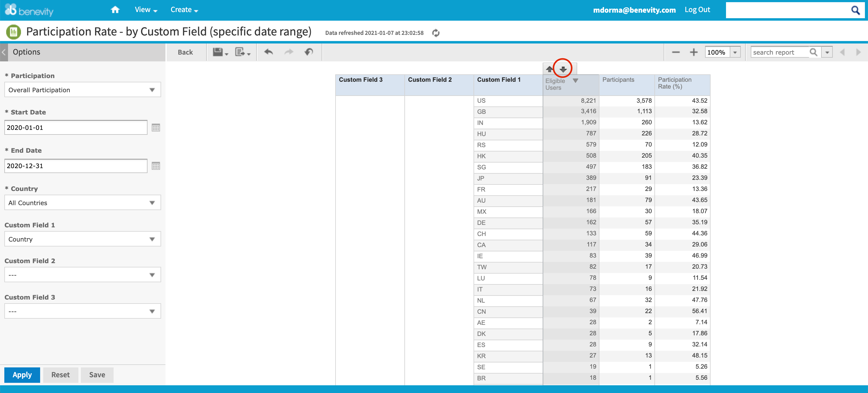Click the 100% zoom value field
This screenshot has height=393, width=868.
tap(717, 52)
